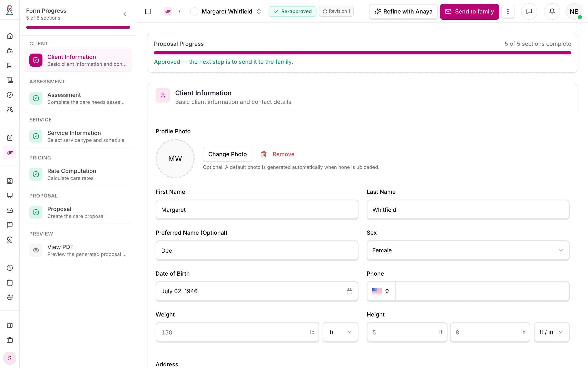
Task: Click the Date of Birth field
Action: [x=257, y=291]
